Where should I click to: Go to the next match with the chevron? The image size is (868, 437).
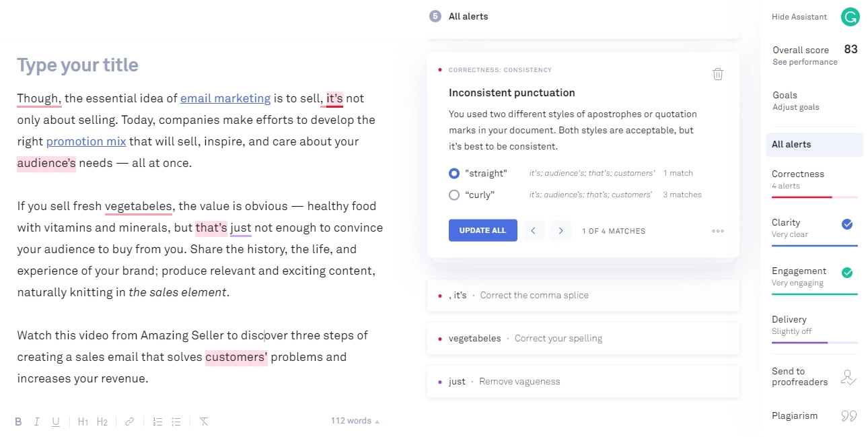click(x=560, y=230)
